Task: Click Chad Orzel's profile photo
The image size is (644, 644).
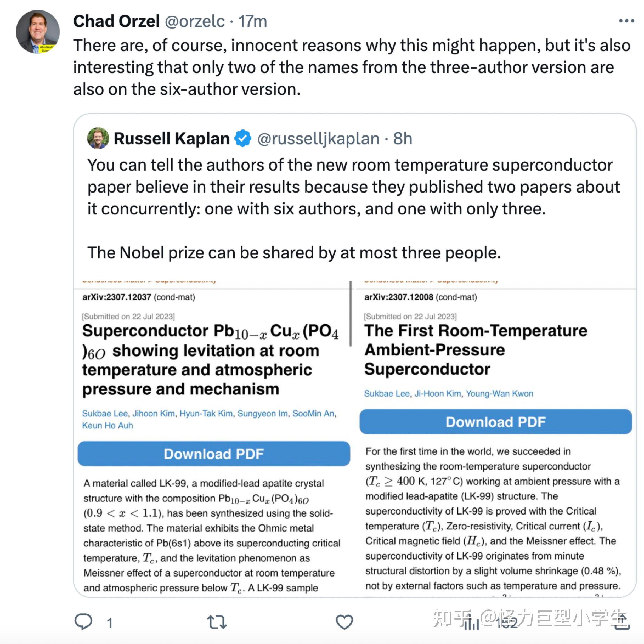Action: (x=38, y=32)
